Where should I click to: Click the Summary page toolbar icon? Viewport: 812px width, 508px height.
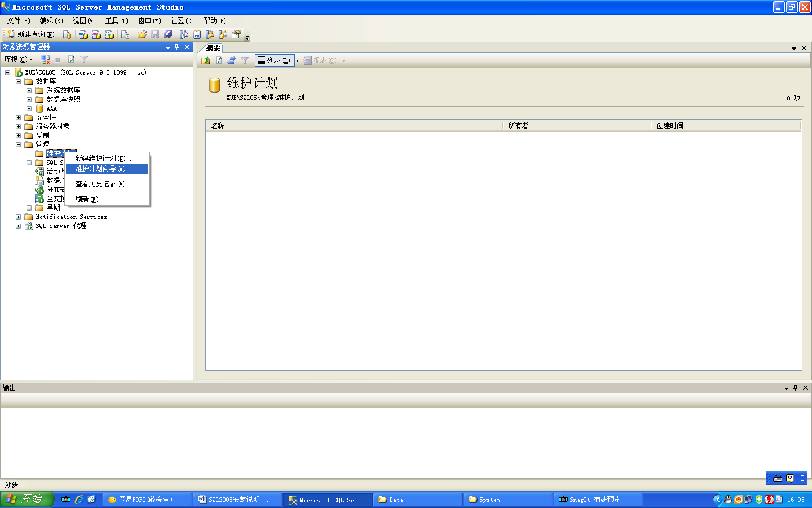click(197, 34)
